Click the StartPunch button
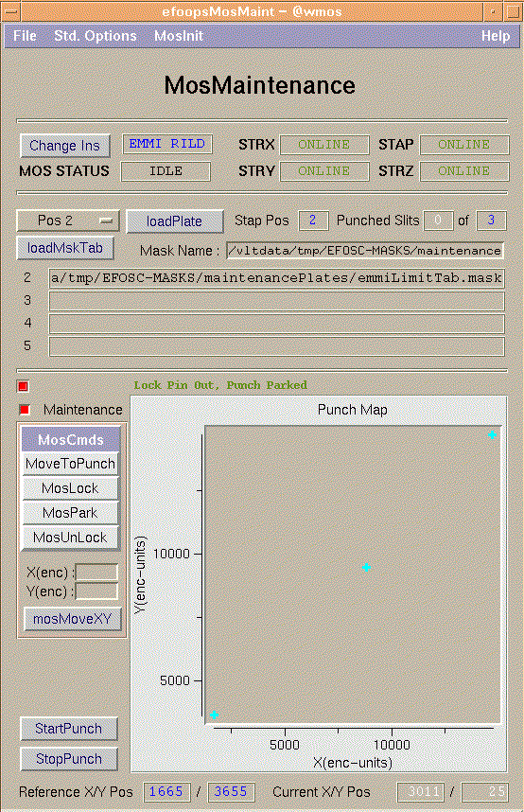524x812 pixels. tap(69, 729)
